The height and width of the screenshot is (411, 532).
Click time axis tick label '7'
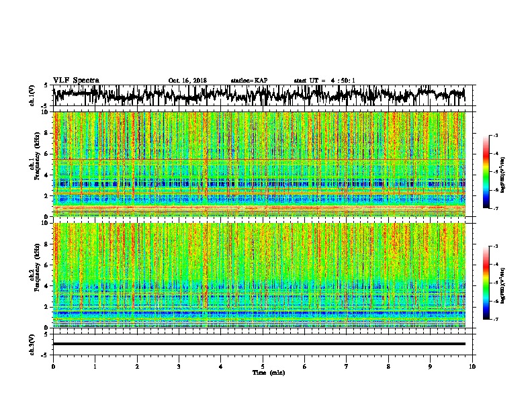click(x=347, y=367)
